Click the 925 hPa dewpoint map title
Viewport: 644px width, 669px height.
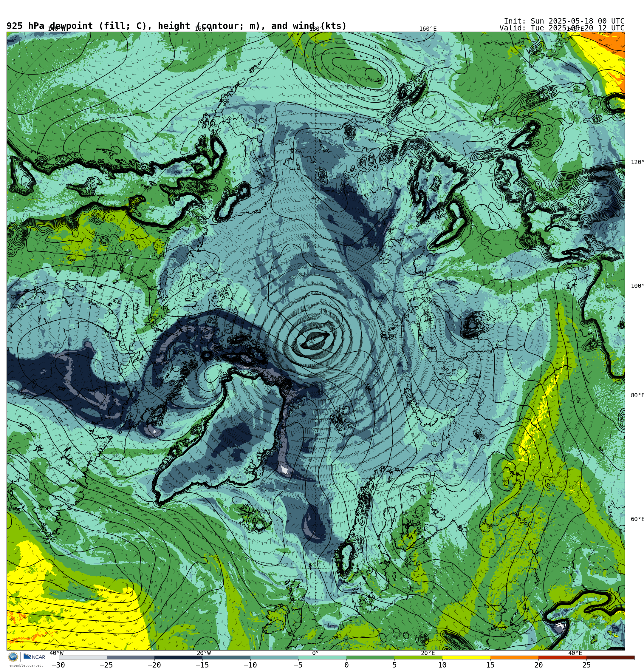pyautogui.click(x=177, y=26)
